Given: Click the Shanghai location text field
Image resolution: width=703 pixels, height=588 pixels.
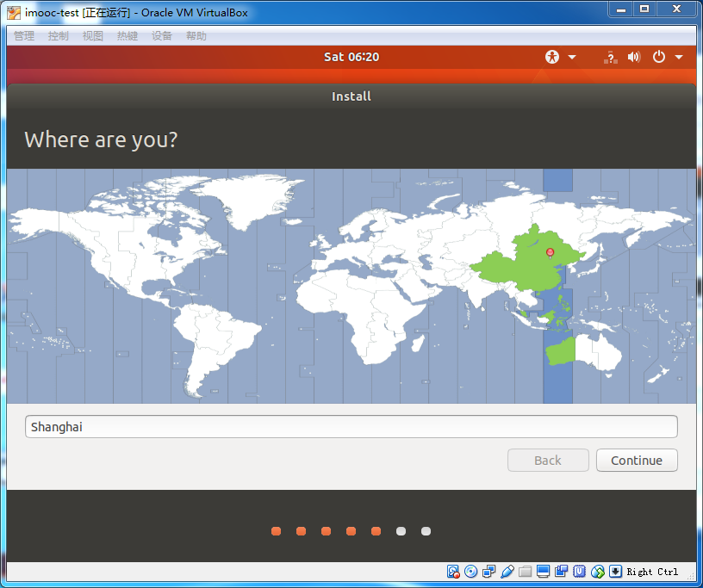Looking at the screenshot, I should click(351, 427).
